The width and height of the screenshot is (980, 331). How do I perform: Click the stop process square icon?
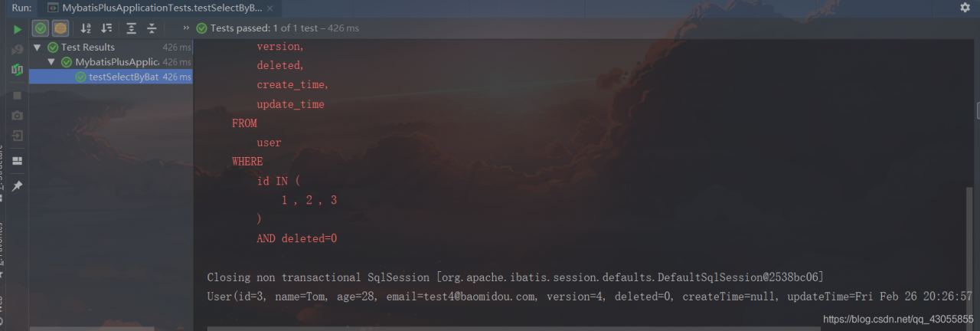(17, 95)
